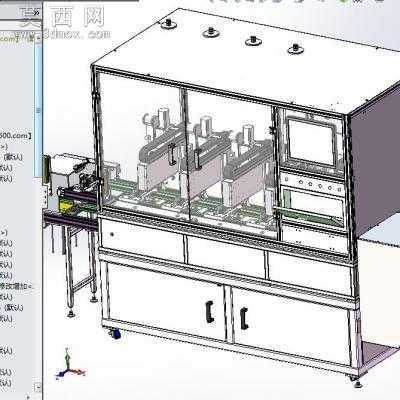The width and height of the screenshot is (400, 400).
Task: Select the yellow component on the side conveyor
Action: (x=66, y=205)
